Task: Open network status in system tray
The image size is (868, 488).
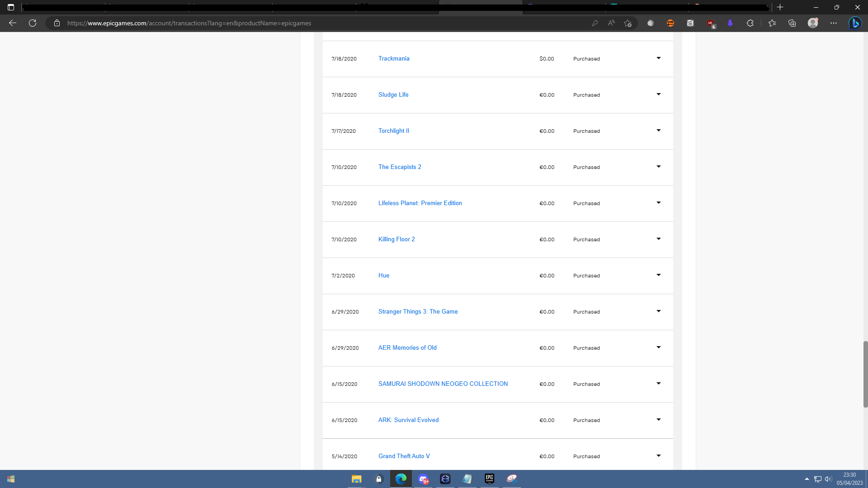Action: (818, 479)
